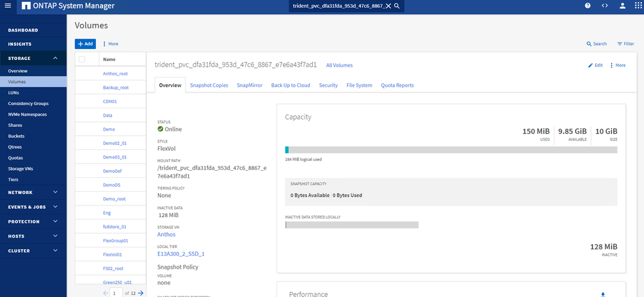Screen dimensions: 644x297
Task: Open the apps grid icon
Action: point(638,6)
